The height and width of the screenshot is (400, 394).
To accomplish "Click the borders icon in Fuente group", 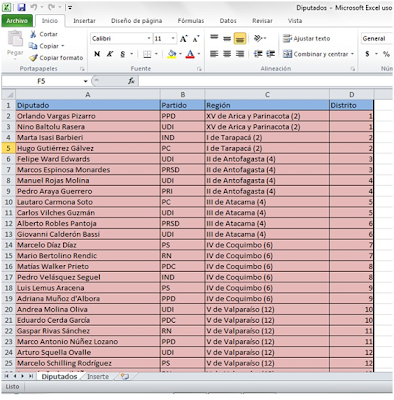I will (x=147, y=54).
